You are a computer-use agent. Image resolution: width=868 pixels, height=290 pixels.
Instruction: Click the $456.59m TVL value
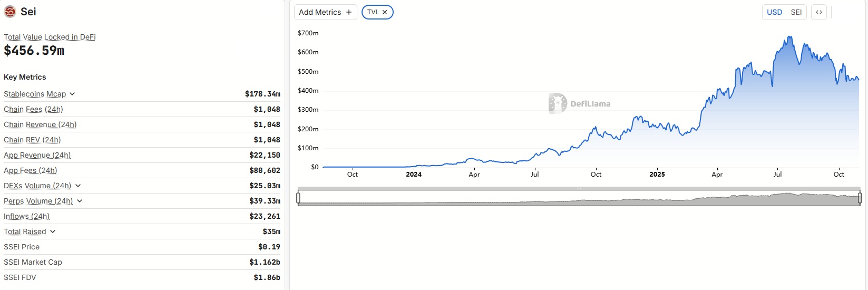coord(34,51)
